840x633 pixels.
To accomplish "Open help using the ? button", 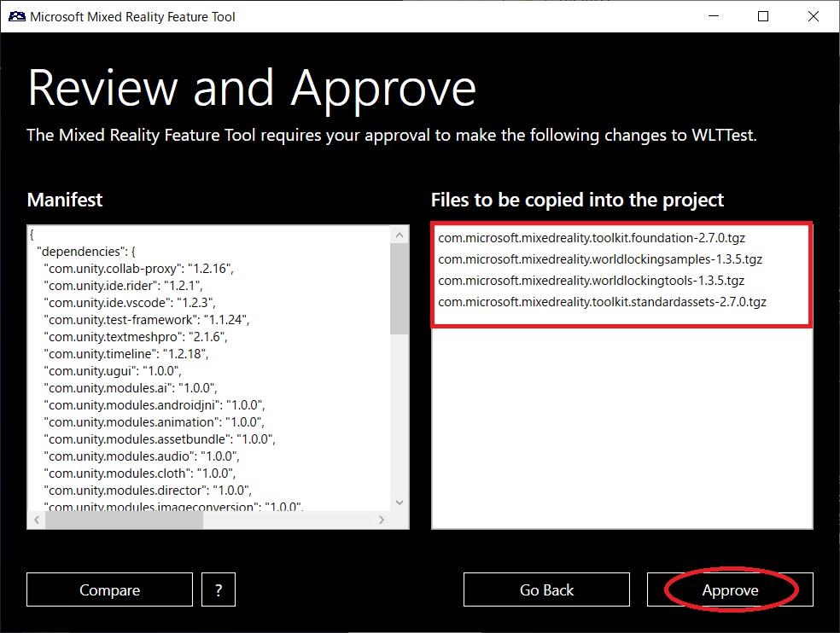I will (x=219, y=589).
